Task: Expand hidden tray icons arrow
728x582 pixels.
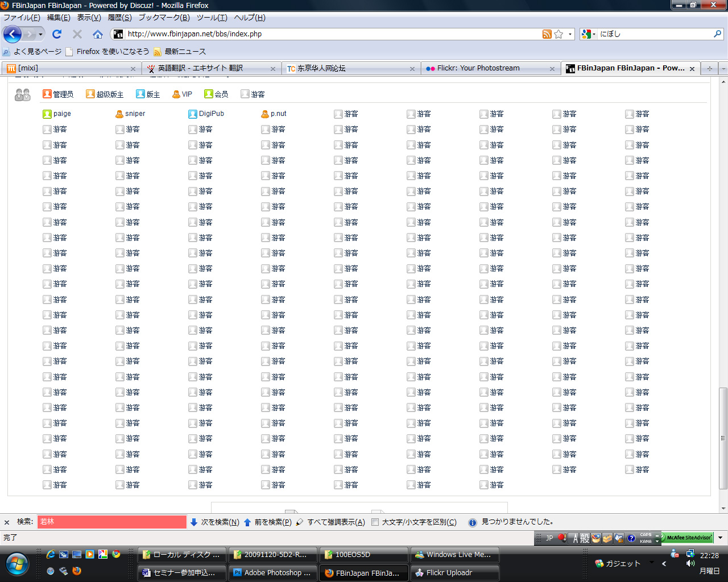Action: 664,564
